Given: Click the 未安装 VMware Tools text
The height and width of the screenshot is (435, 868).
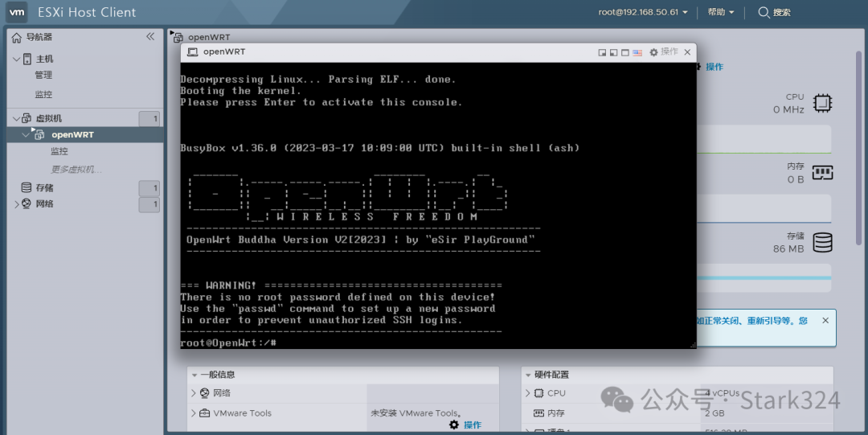Looking at the screenshot, I should click(x=416, y=412).
